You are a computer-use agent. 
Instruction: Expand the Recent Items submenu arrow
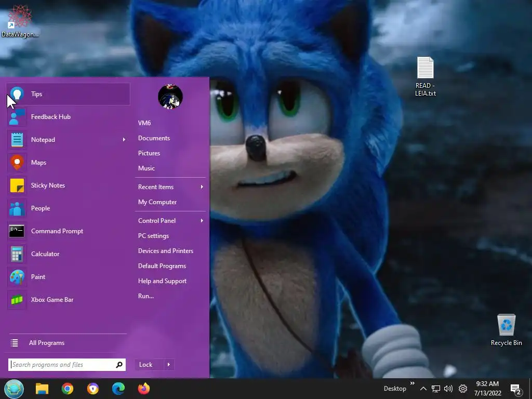coord(202,187)
